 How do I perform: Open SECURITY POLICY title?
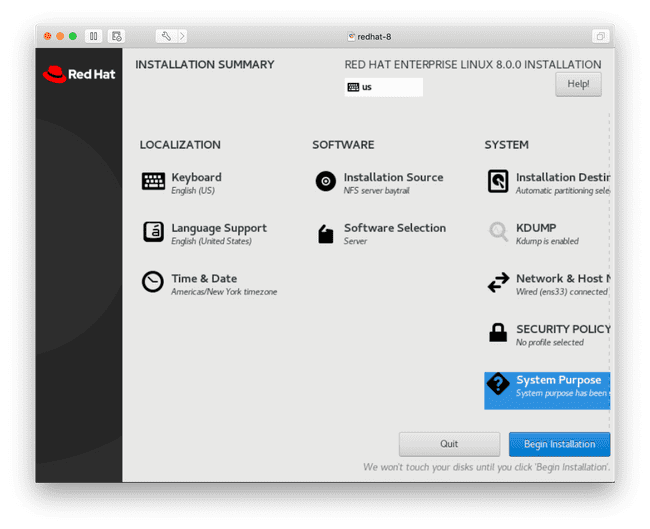[563, 329]
